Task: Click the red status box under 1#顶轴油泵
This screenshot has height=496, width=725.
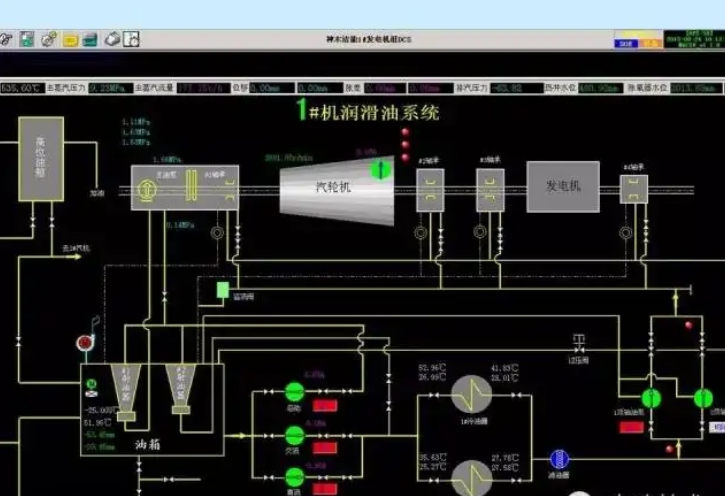Action: pos(631,427)
